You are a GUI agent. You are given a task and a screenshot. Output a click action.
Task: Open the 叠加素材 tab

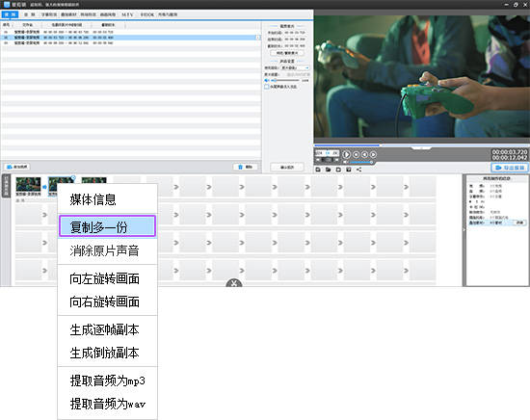click(x=68, y=14)
